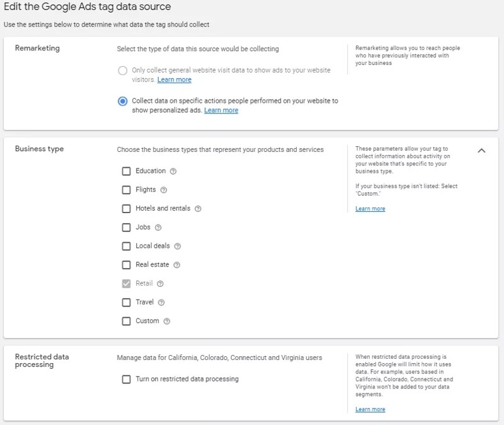Open help tooltip for Education business type
504x425 pixels.
174,170
